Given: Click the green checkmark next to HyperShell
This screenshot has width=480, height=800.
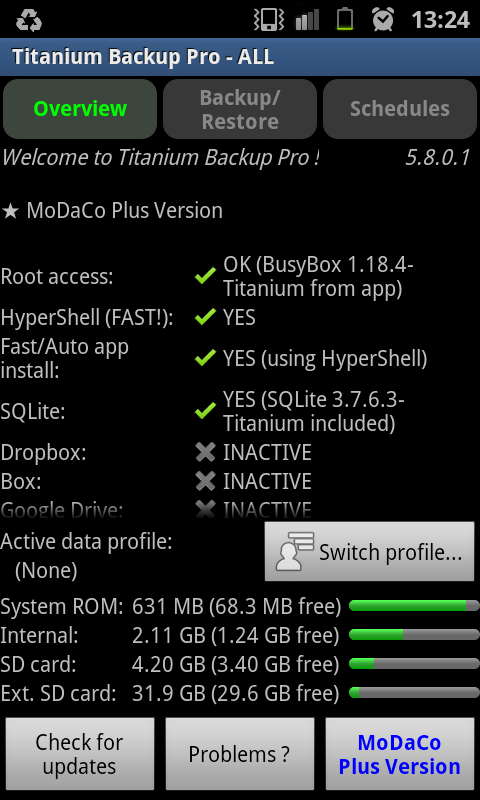Looking at the screenshot, I should 205,317.
